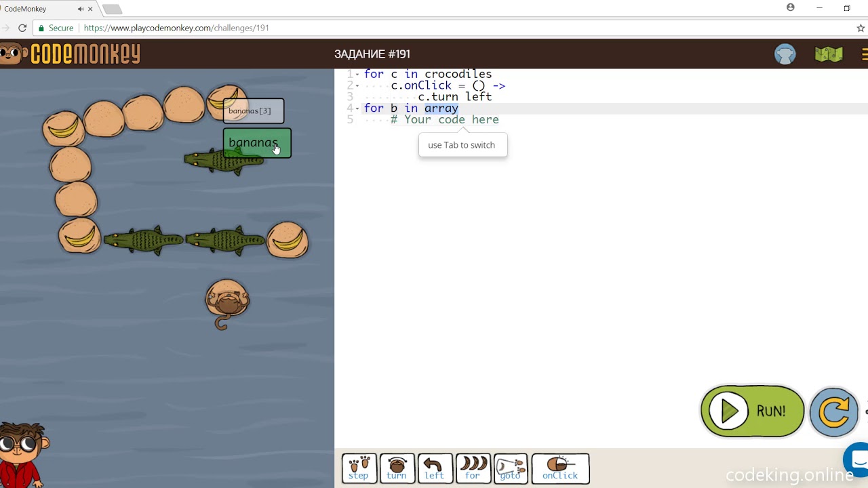Click the bottom-left crocodile
The image size is (868, 488).
[x=143, y=241]
